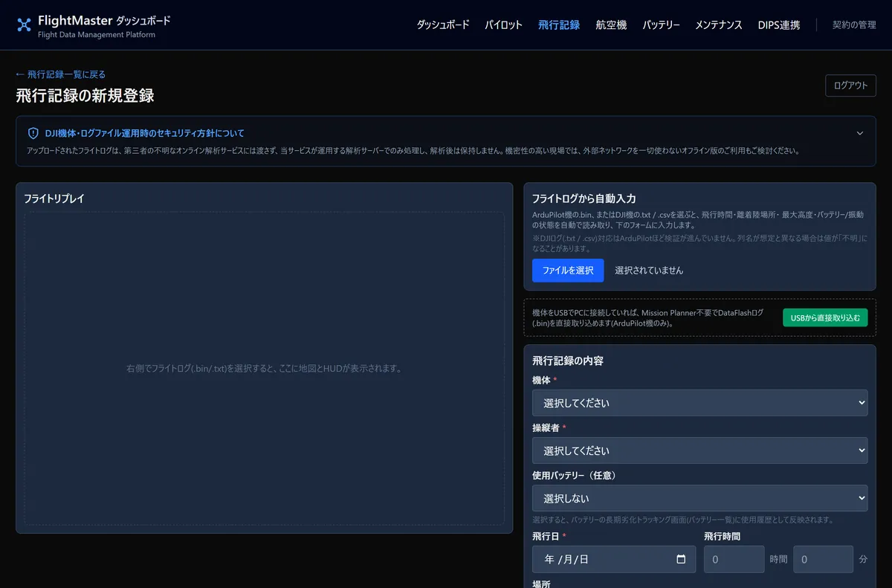Click the フライトログから自動入力 heading

click(x=584, y=198)
